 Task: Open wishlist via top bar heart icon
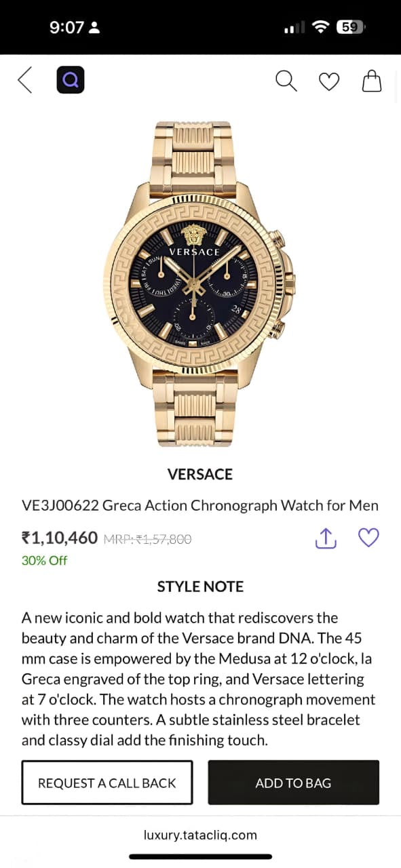tap(328, 80)
